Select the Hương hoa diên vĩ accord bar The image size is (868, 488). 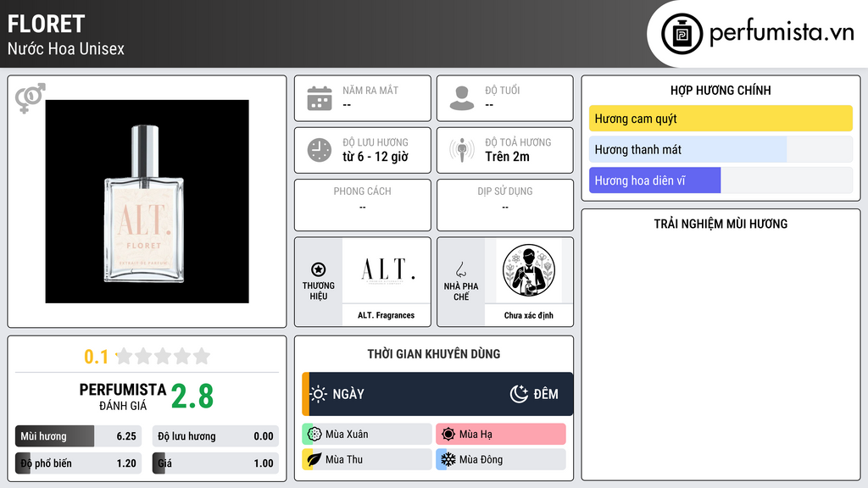(x=721, y=180)
